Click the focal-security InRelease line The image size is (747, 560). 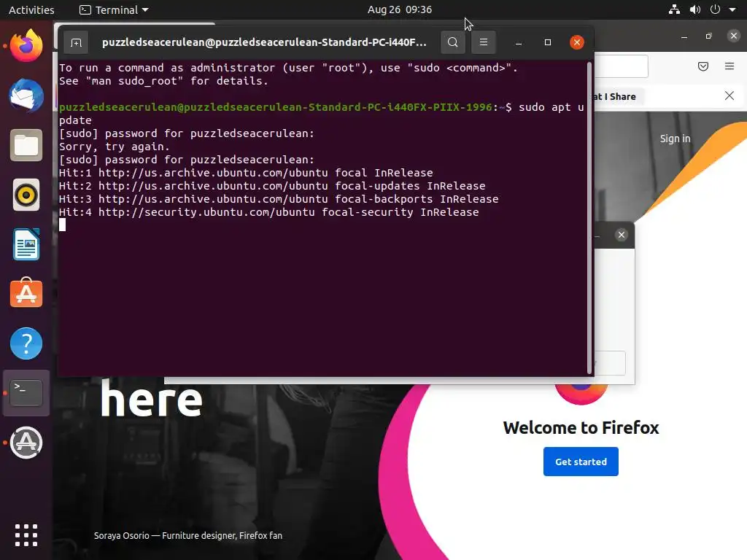pos(268,212)
